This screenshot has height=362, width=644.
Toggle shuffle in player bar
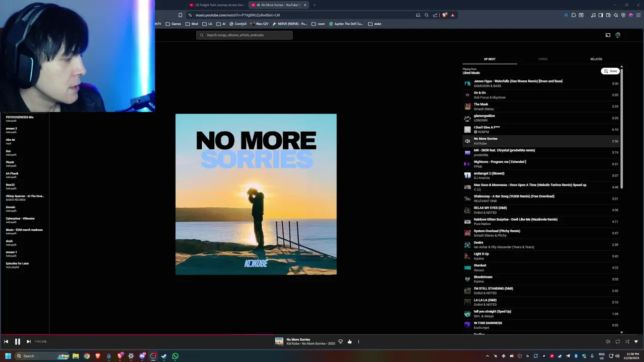(627, 342)
